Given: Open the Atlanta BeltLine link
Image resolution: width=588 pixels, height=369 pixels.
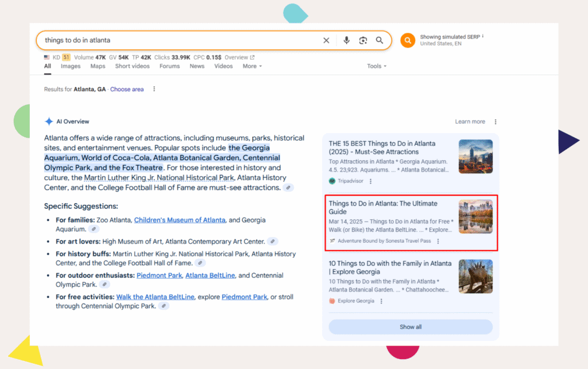Looking at the screenshot, I should [210, 275].
